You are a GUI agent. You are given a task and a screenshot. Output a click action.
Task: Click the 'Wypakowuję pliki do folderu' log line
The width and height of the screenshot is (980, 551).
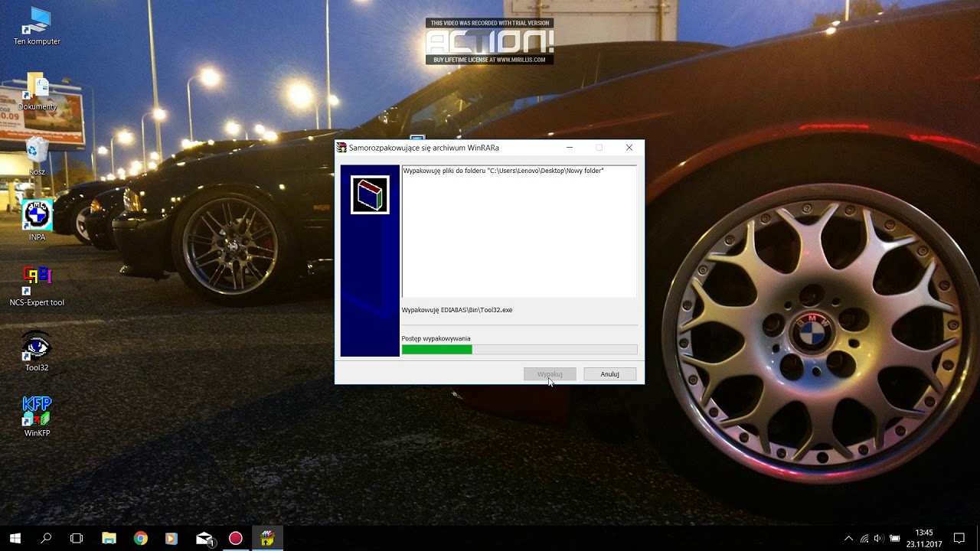coord(503,171)
